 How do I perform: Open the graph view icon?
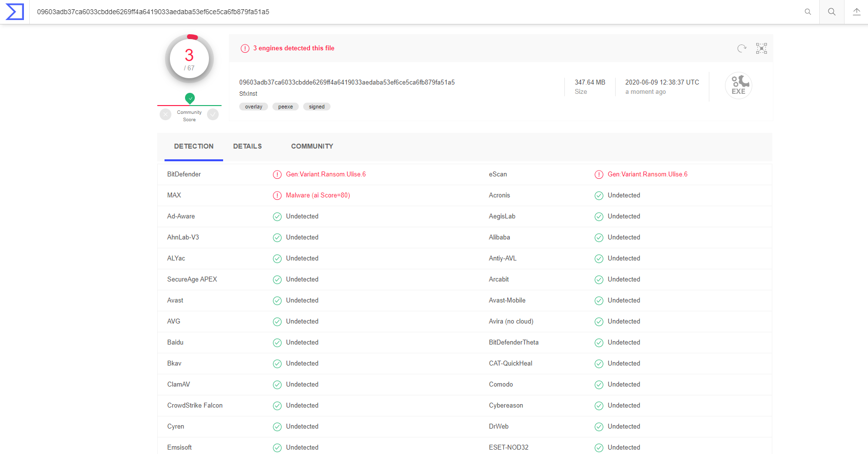pyautogui.click(x=762, y=48)
